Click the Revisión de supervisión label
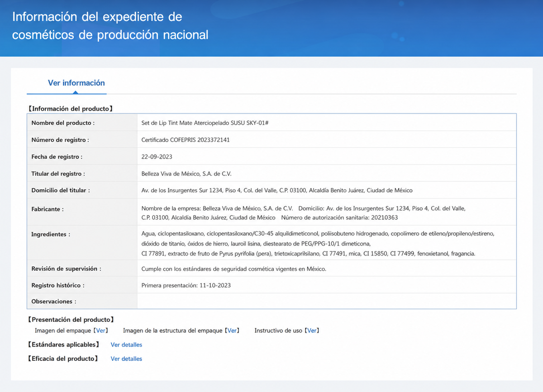This screenshot has width=543, height=392. point(66,269)
